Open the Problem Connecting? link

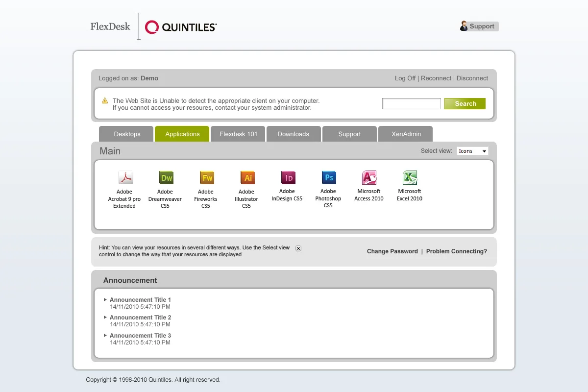pos(457,251)
